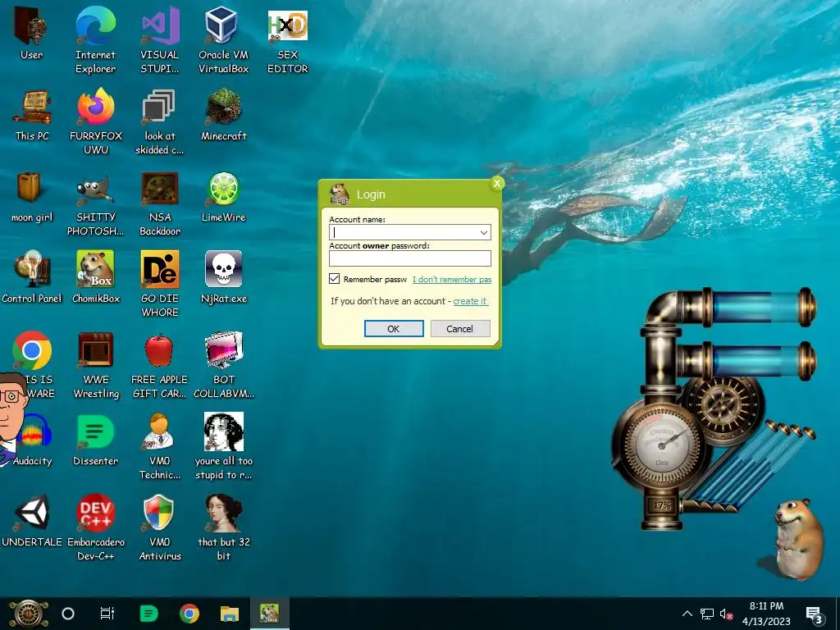Open the User desktop icon
This screenshot has width=840, height=630.
31,33
